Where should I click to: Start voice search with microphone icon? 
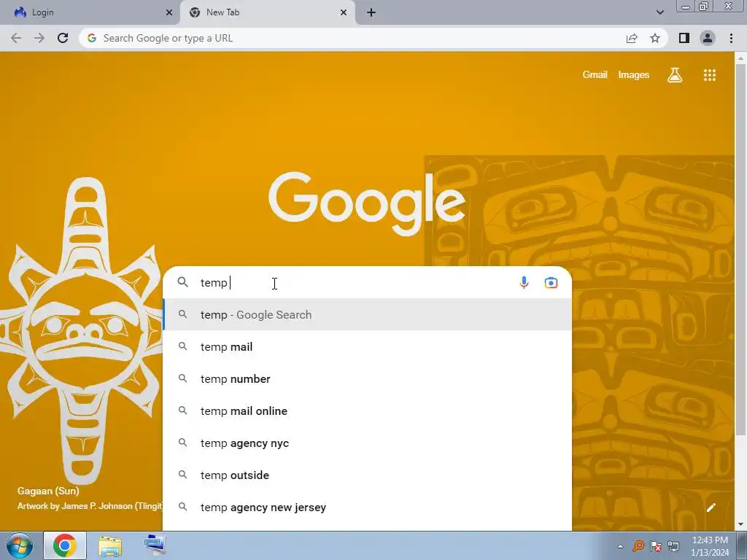pos(524,282)
